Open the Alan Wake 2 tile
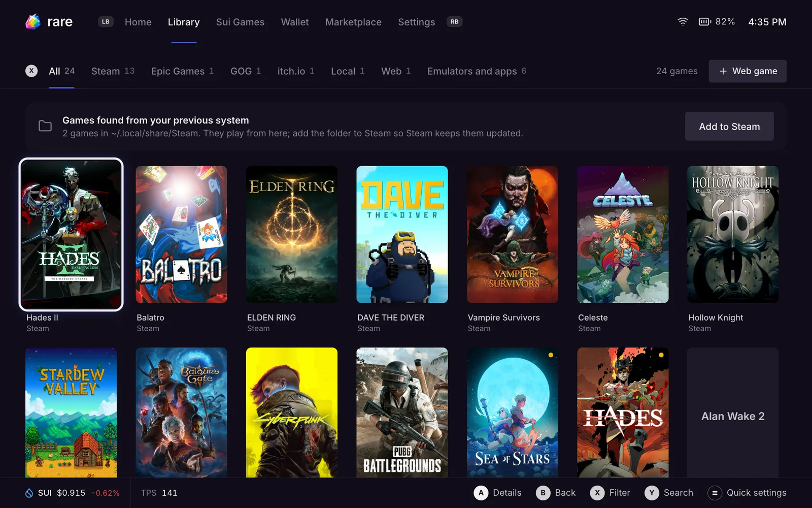 (733, 412)
